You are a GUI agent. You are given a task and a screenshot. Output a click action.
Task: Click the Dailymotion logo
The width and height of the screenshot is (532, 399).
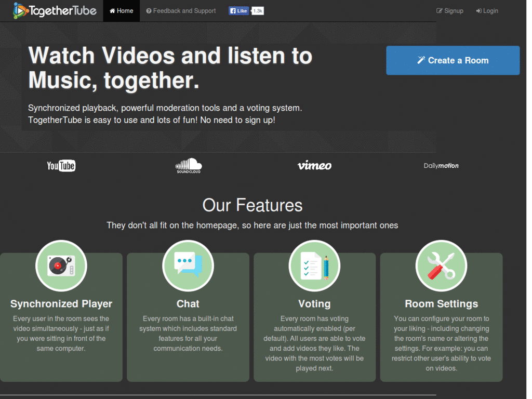(441, 166)
